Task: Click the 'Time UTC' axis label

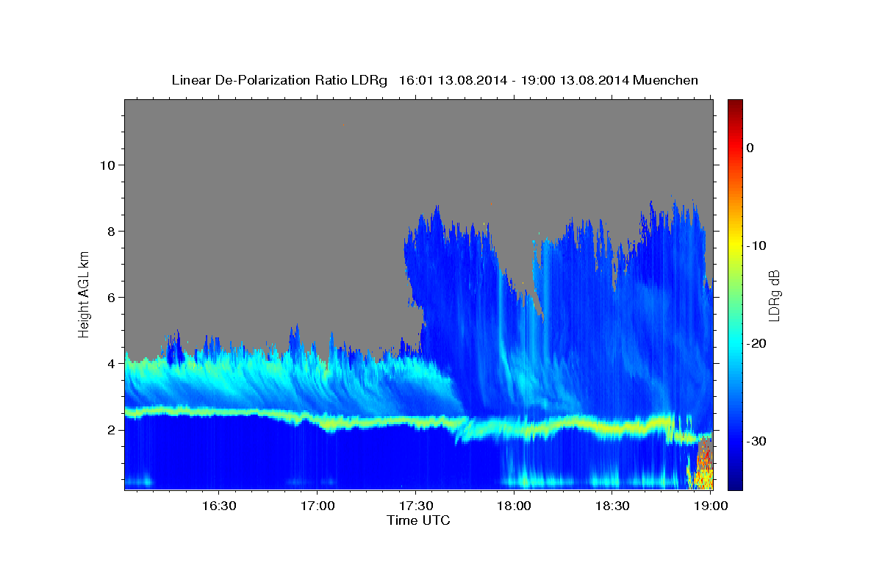Action: pos(418,520)
